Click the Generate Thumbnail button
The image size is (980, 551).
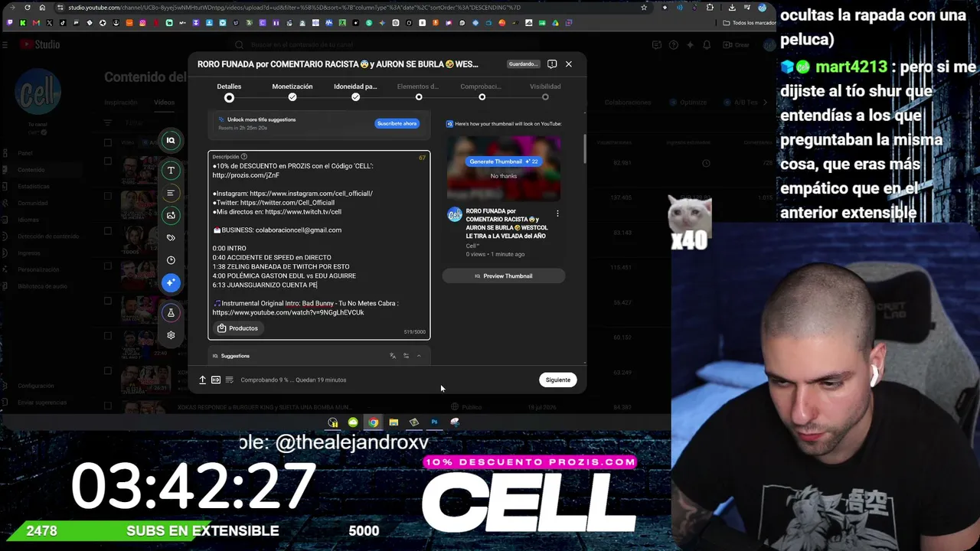pos(504,161)
